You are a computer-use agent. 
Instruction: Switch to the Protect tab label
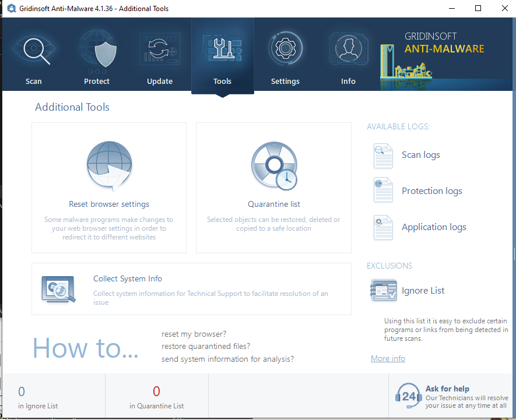(96, 81)
